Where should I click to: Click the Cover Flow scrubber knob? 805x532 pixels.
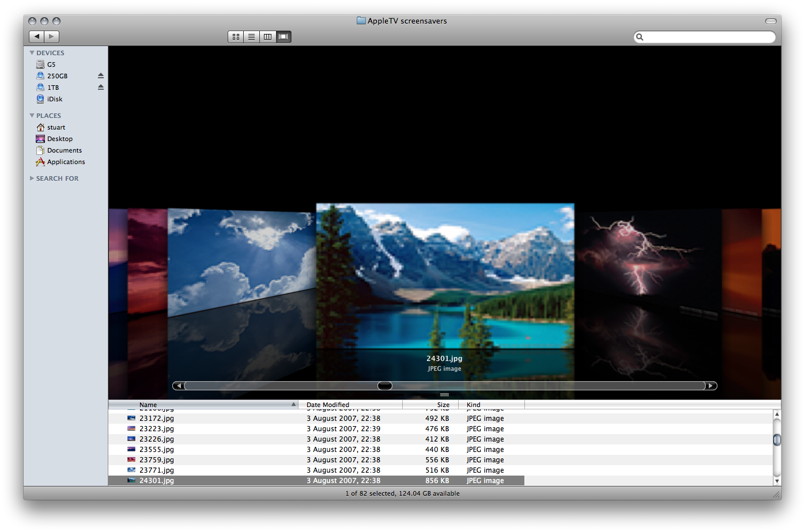[385, 386]
